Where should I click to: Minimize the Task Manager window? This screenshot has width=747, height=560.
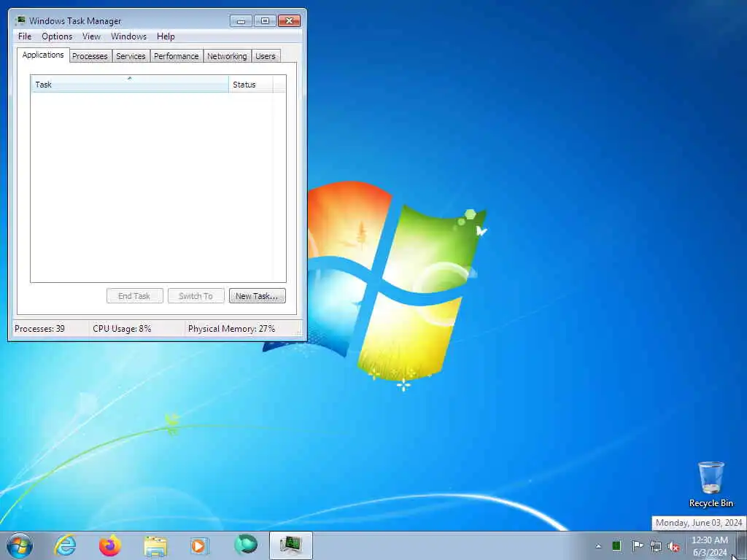pyautogui.click(x=241, y=20)
